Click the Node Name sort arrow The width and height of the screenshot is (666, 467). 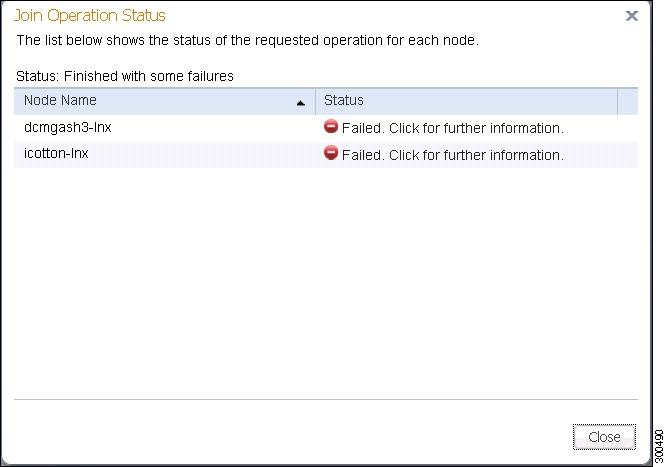[x=301, y=103]
